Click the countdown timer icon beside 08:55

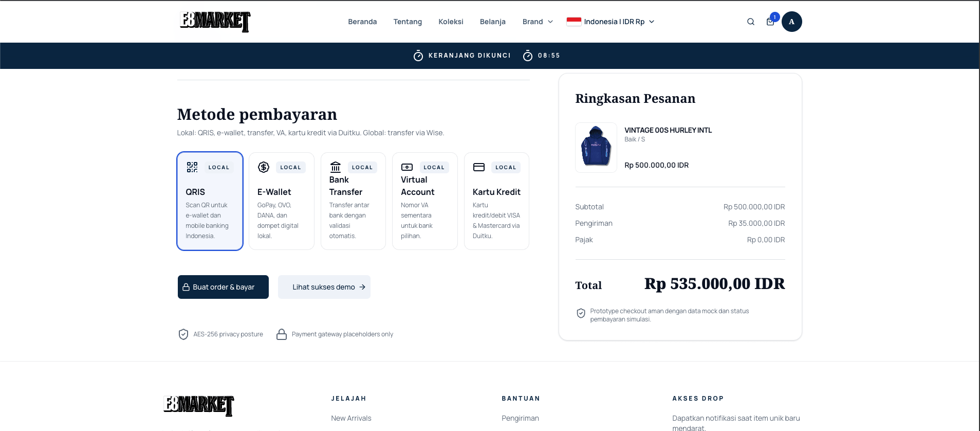[x=528, y=56]
